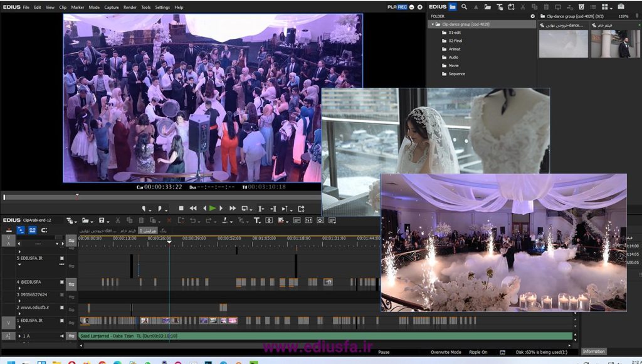Open the File menu
Viewport: 642px width, 364px height.
point(26,8)
